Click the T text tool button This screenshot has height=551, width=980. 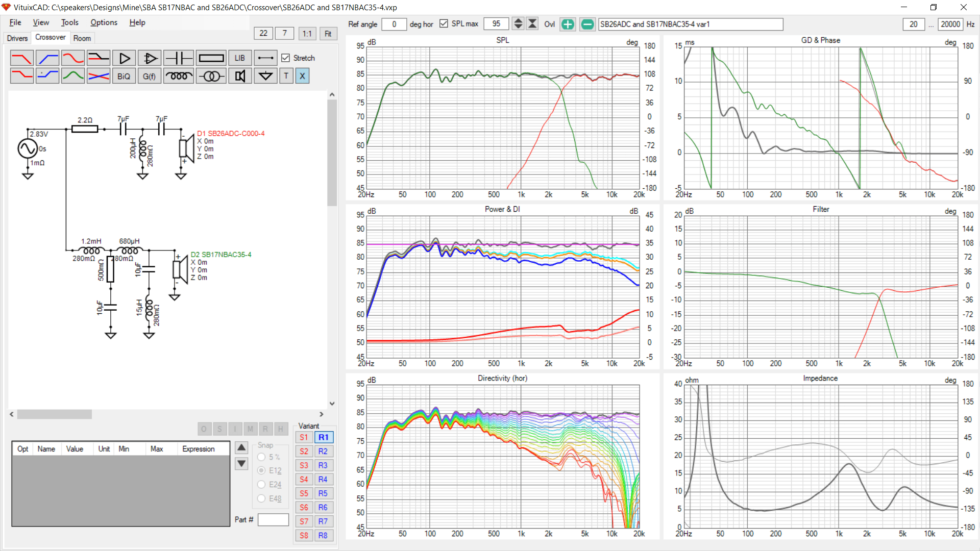pos(286,76)
